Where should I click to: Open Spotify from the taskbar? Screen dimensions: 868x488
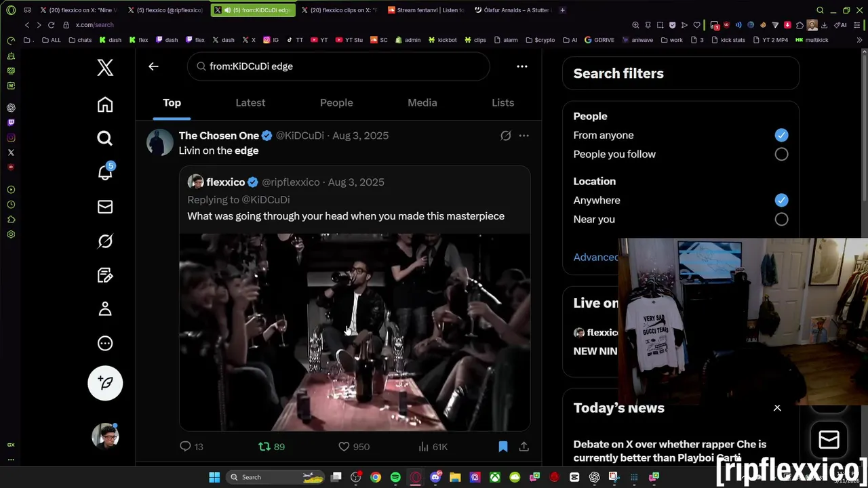395,477
